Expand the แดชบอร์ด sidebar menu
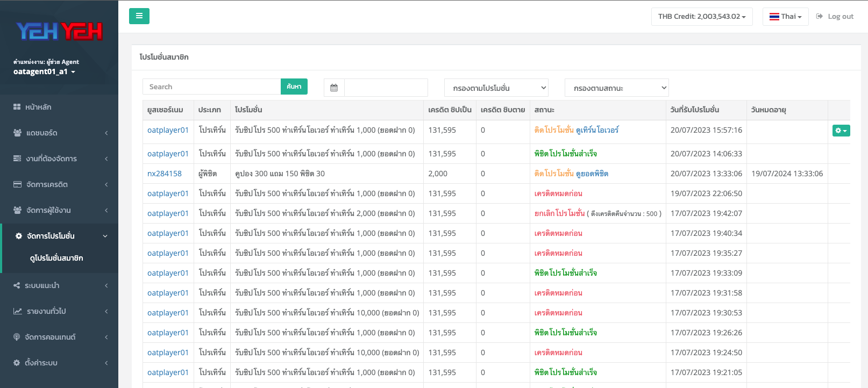Viewport: 868px width, 388px height. (x=59, y=133)
